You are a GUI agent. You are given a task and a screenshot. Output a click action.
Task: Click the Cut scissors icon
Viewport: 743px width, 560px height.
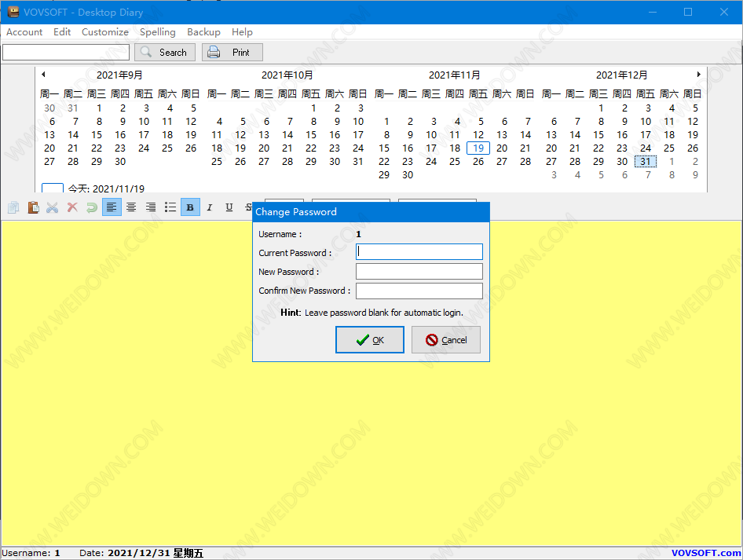52,207
